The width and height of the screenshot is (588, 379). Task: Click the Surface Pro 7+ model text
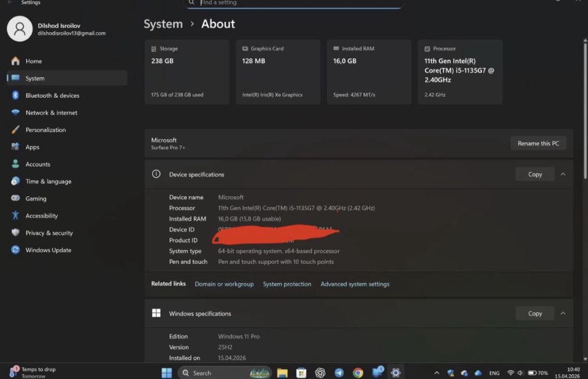[168, 147]
